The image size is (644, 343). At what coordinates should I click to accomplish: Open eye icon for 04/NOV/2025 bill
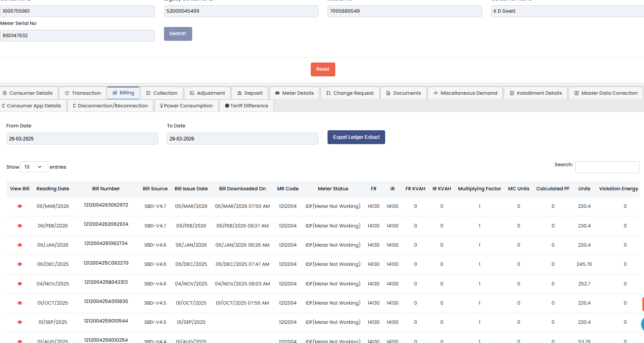(x=20, y=284)
